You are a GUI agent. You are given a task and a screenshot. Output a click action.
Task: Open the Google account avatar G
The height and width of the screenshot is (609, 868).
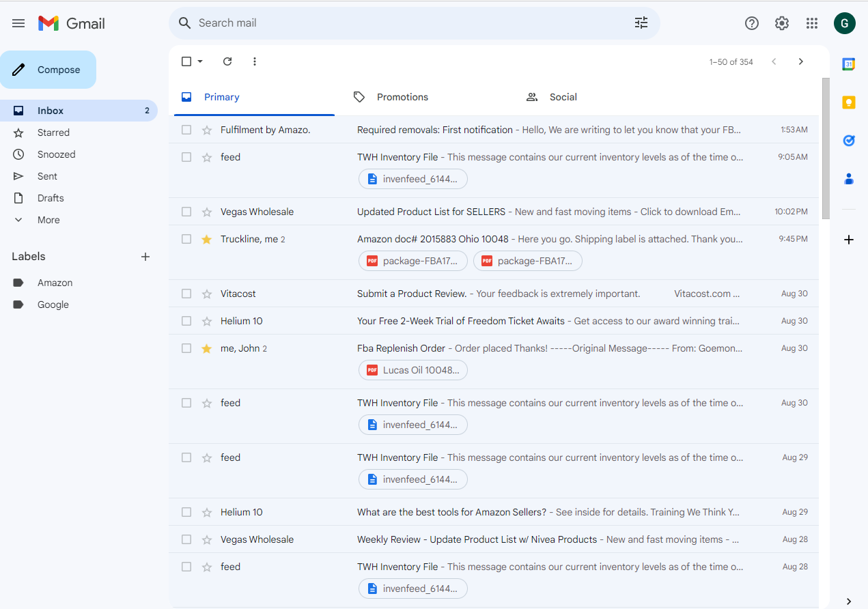pos(845,23)
